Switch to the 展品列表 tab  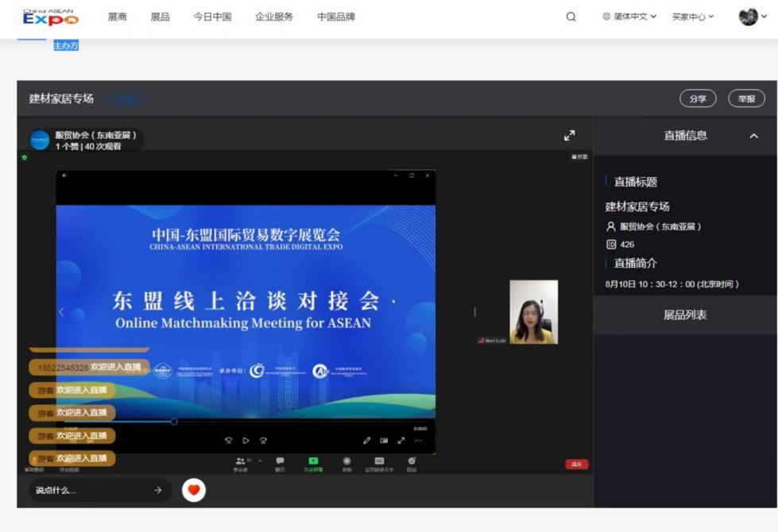(x=685, y=315)
